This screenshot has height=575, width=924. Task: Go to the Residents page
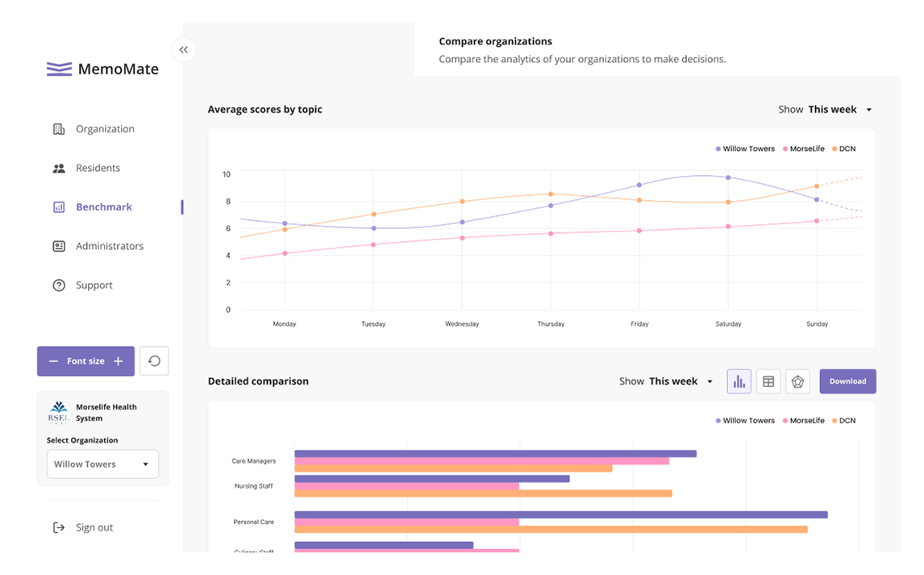coord(98,169)
